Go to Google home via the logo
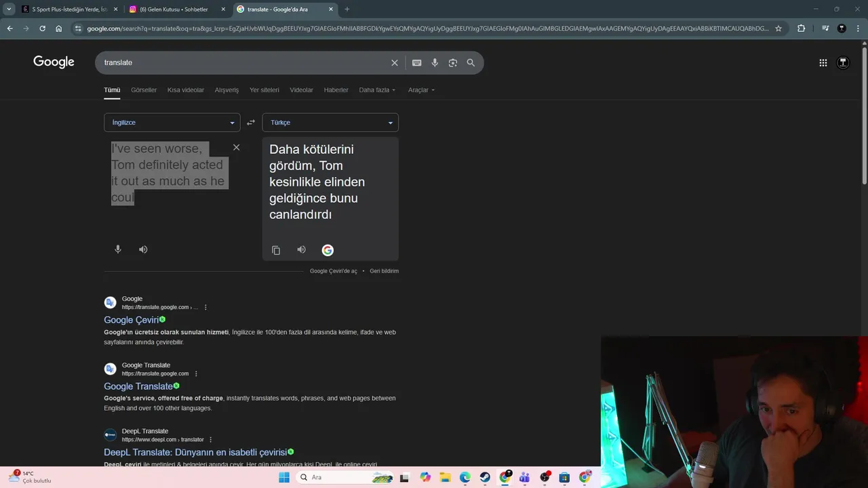The height and width of the screenshot is (488, 868). pyautogui.click(x=54, y=62)
